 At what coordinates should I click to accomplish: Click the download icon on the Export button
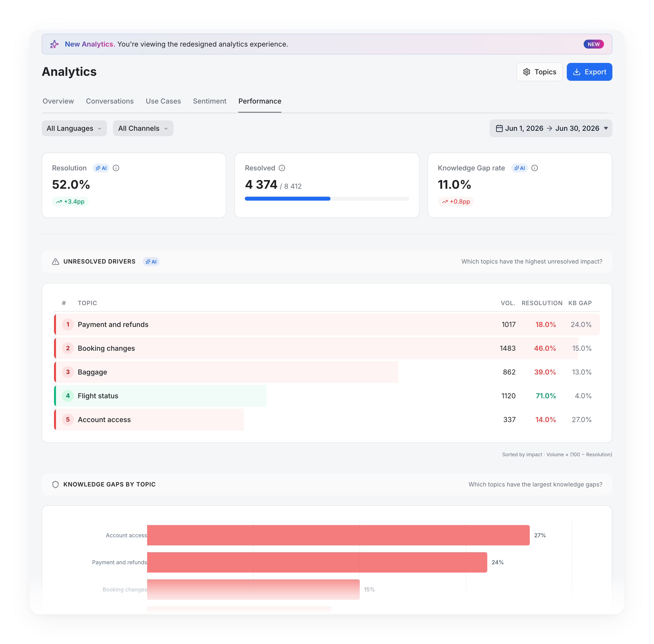tap(576, 72)
